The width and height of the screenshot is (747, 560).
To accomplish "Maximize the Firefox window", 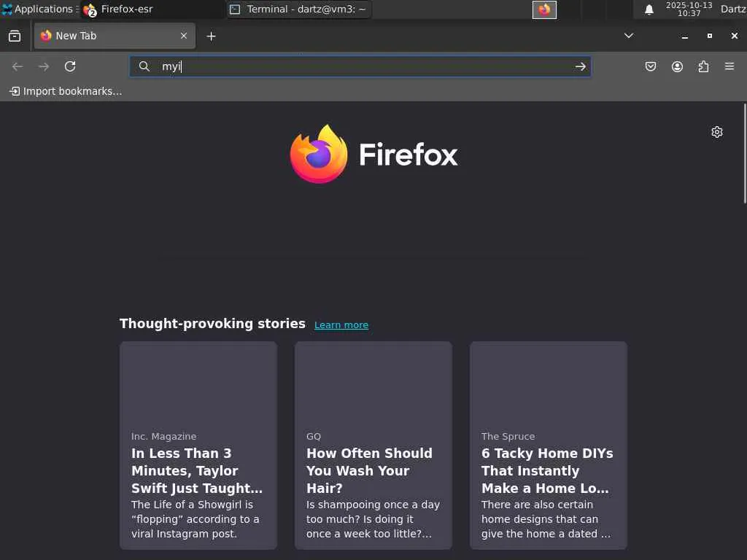I will (709, 36).
